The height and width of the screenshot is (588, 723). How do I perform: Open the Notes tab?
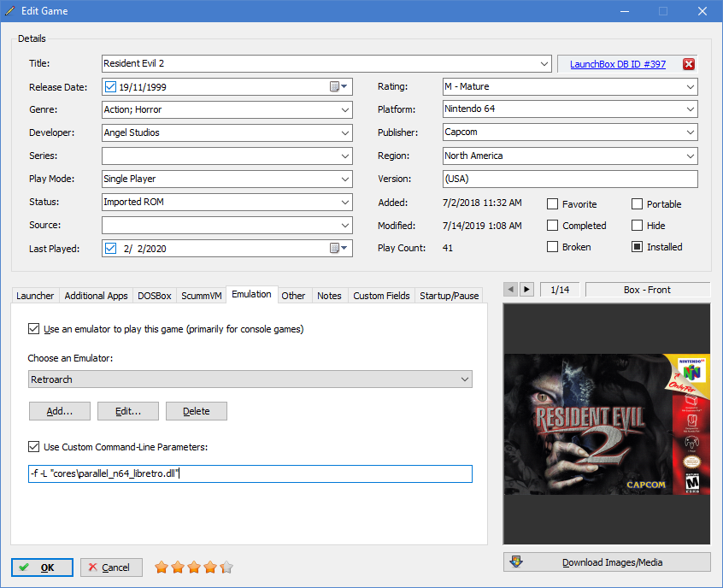click(x=329, y=296)
